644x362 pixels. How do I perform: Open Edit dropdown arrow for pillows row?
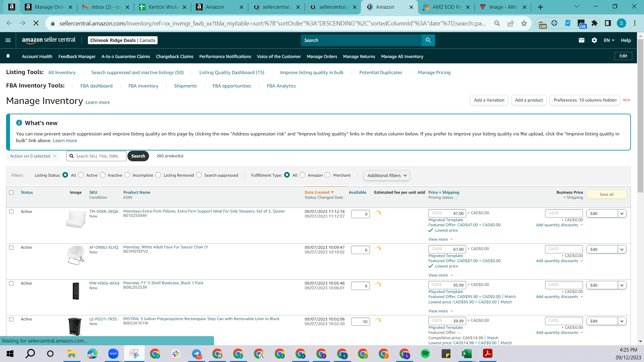tap(622, 214)
